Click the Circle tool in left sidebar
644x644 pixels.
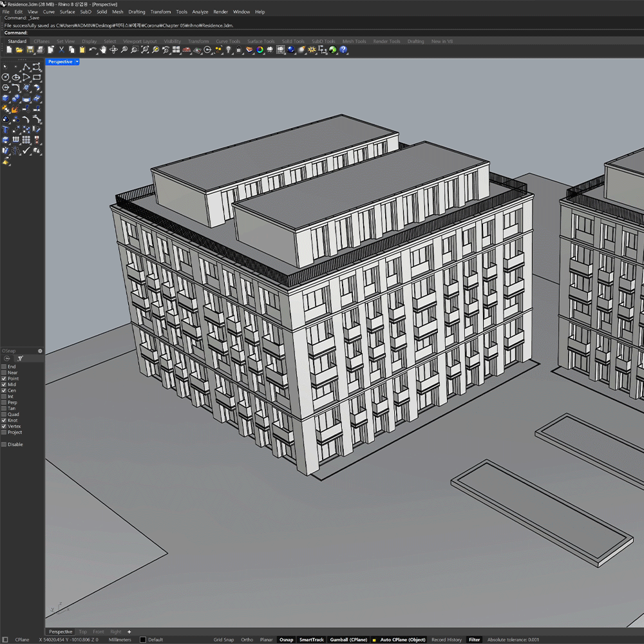[6, 77]
